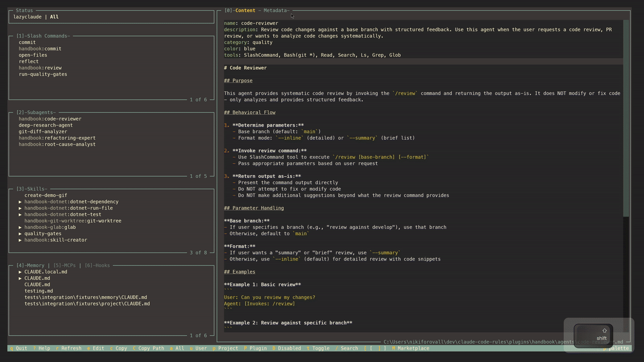Expand the quality-gates skill arrow

[20, 234]
